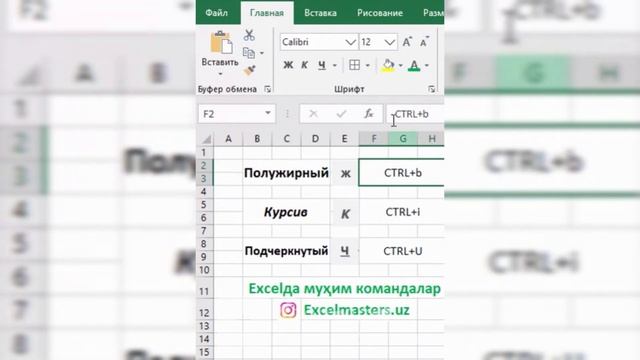The width and height of the screenshot is (640, 360).
Task: Select the cell containing CTRL+i
Action: tap(402, 212)
